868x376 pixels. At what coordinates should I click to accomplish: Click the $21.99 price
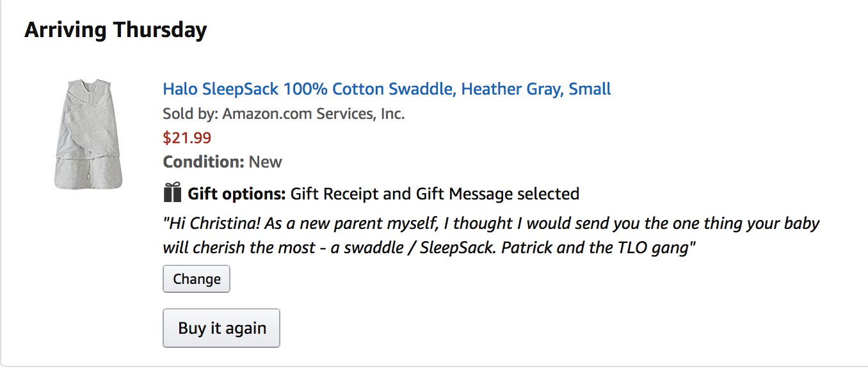tap(187, 137)
